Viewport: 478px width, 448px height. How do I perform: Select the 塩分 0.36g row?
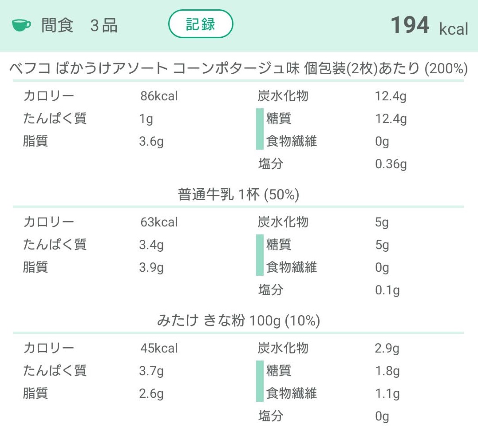point(332,164)
